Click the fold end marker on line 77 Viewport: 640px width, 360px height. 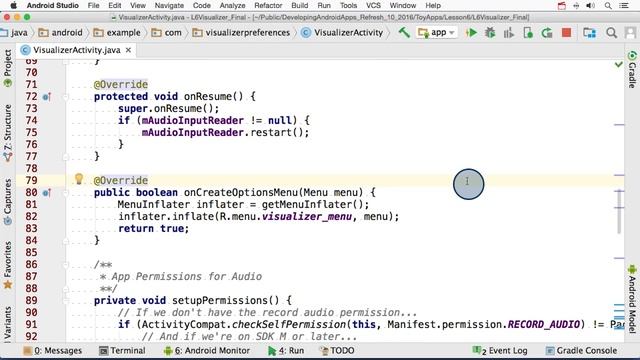[x=65, y=157]
